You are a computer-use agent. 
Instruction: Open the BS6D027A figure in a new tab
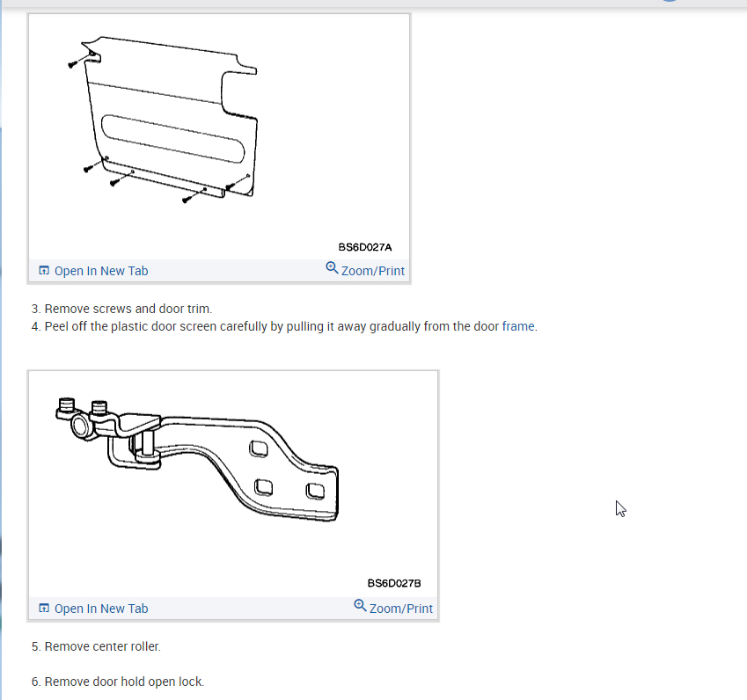point(93,271)
